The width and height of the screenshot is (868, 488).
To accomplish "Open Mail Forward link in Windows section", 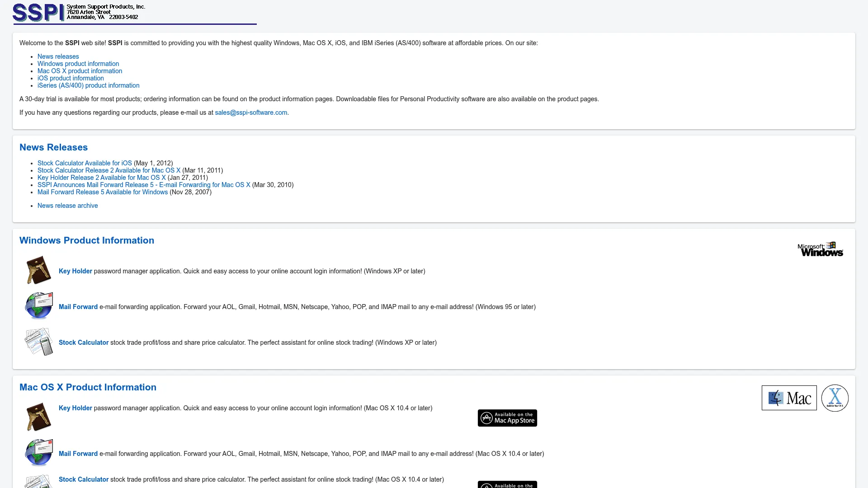I will (x=78, y=307).
